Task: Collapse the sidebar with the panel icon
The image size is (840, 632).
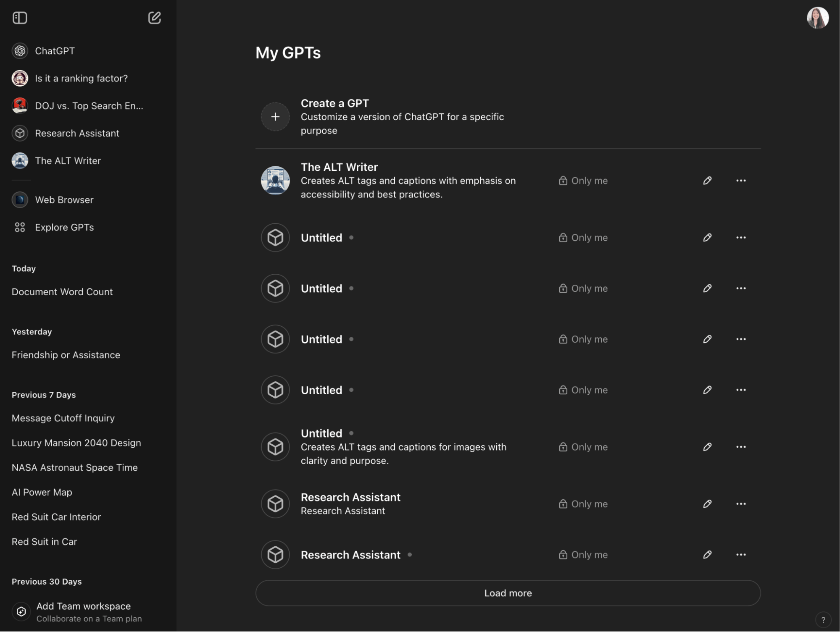Action: tap(20, 18)
